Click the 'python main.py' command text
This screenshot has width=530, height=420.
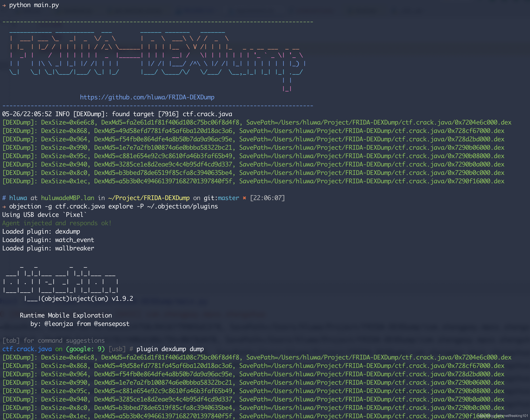tap(34, 5)
